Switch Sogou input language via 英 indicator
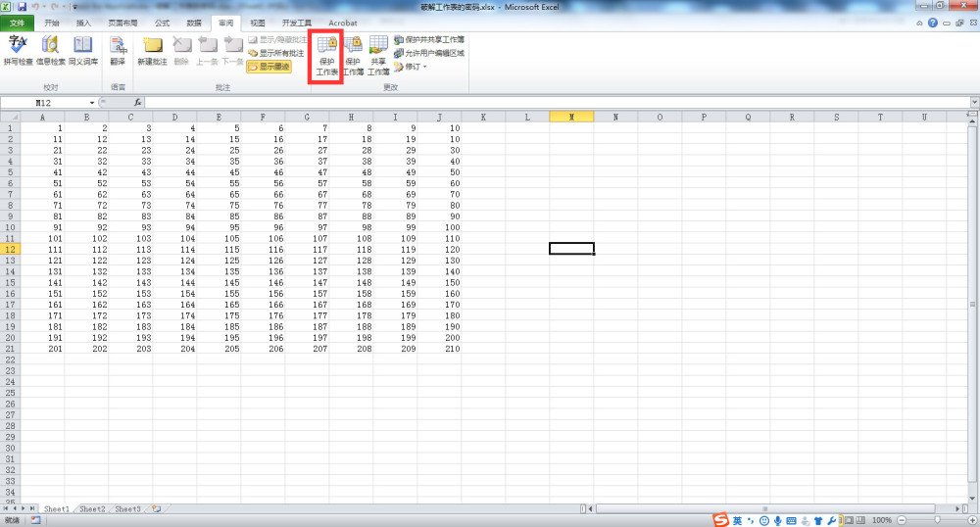Image resolution: width=980 pixels, height=527 pixels. point(738,521)
